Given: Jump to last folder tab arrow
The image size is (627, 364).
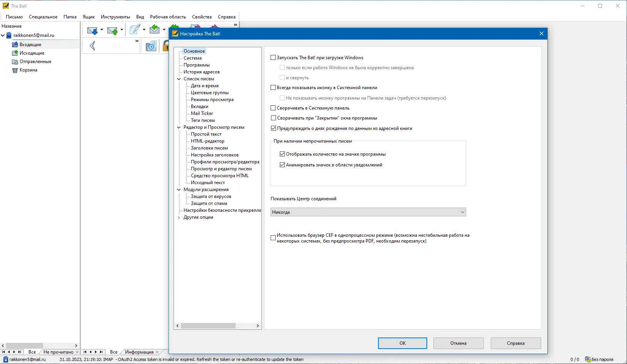Looking at the screenshot, I should (x=20, y=352).
